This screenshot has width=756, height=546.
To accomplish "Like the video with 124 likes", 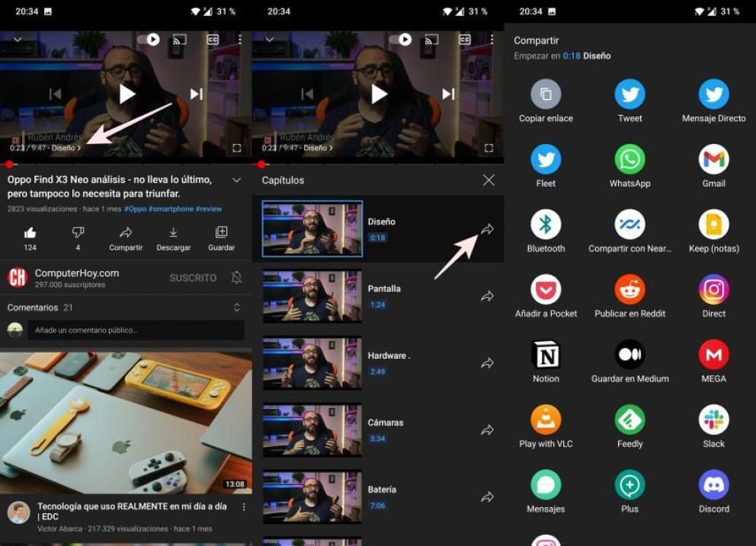I will coord(30,238).
